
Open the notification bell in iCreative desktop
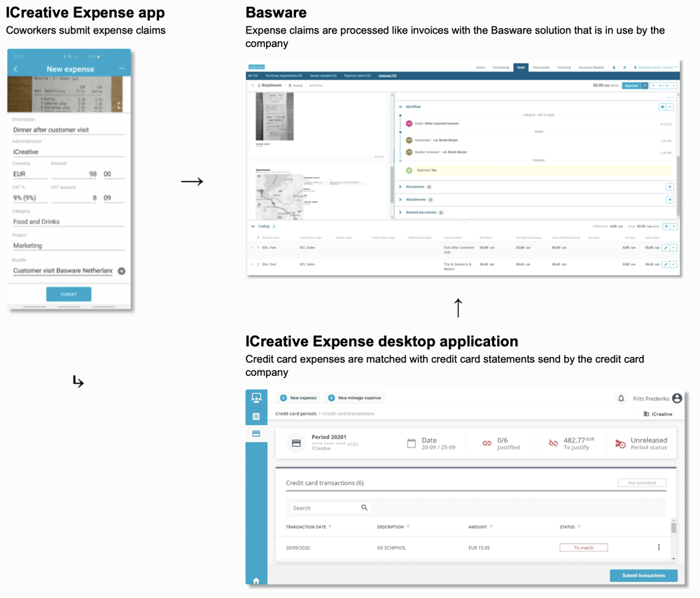point(621,398)
